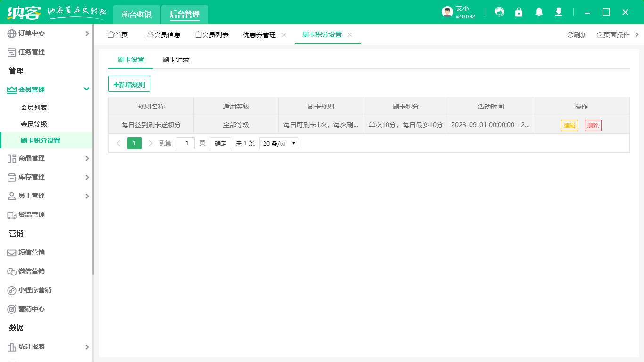
Task: Expand 库存管理 chevron arrow
Action: [87, 177]
